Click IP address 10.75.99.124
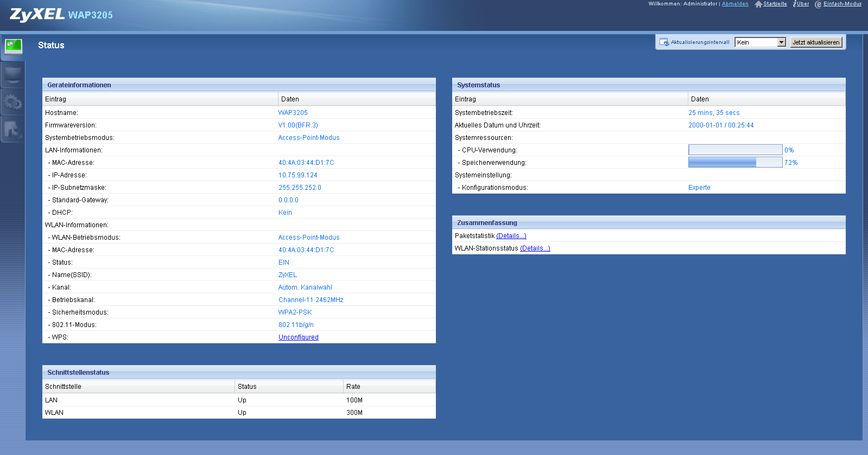 (x=298, y=175)
